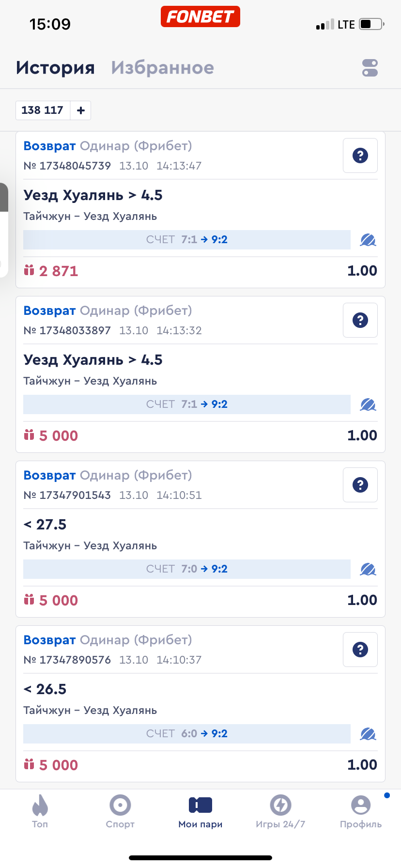Tap the FONBET logo

click(200, 16)
